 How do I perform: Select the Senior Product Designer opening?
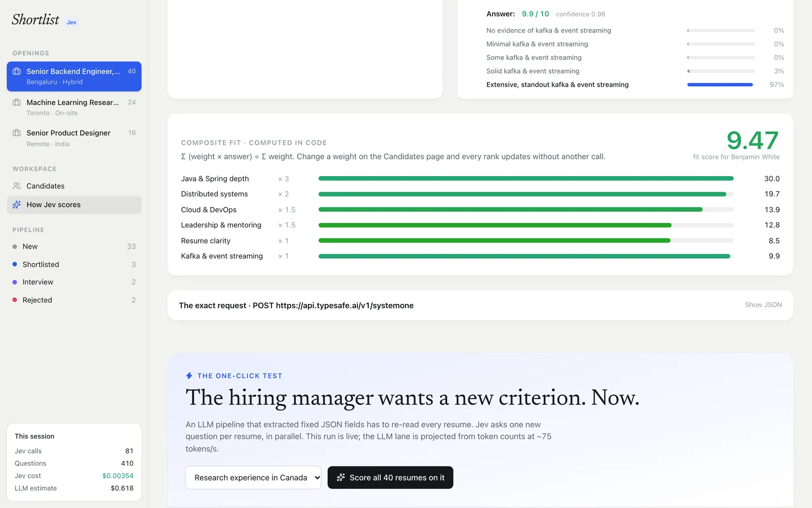pos(74,138)
